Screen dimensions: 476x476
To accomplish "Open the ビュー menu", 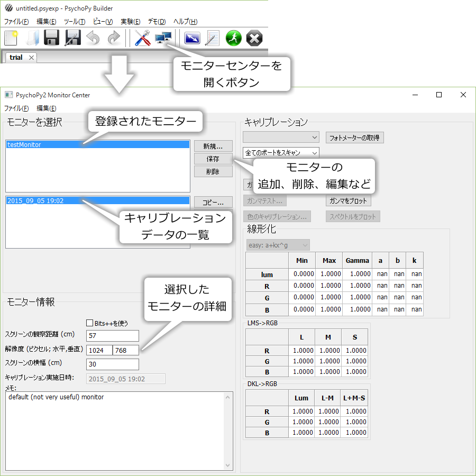I will [x=103, y=22].
